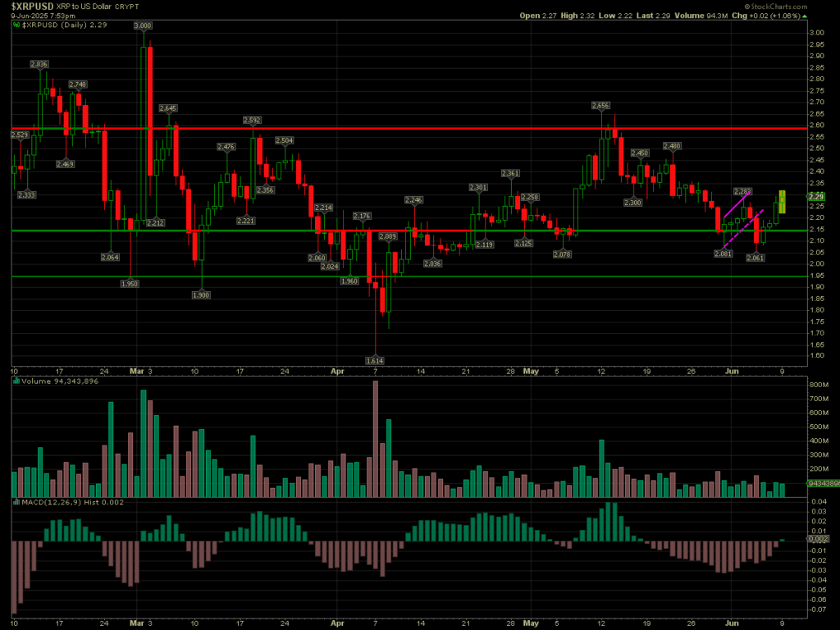Click the MACD(12,26,9) Hist label
Viewport: 840px width, 630px height.
coord(71,501)
